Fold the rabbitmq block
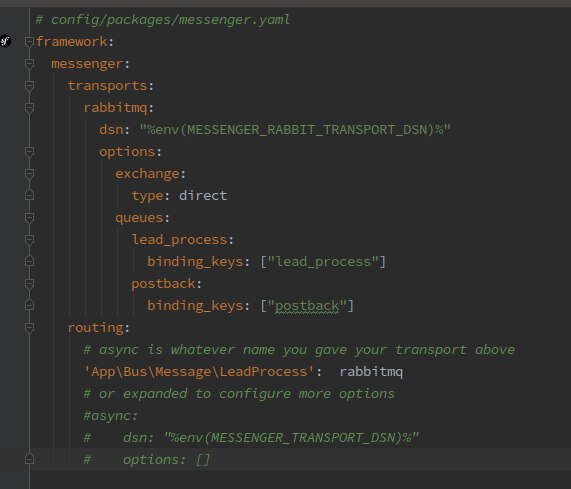 pos(29,108)
